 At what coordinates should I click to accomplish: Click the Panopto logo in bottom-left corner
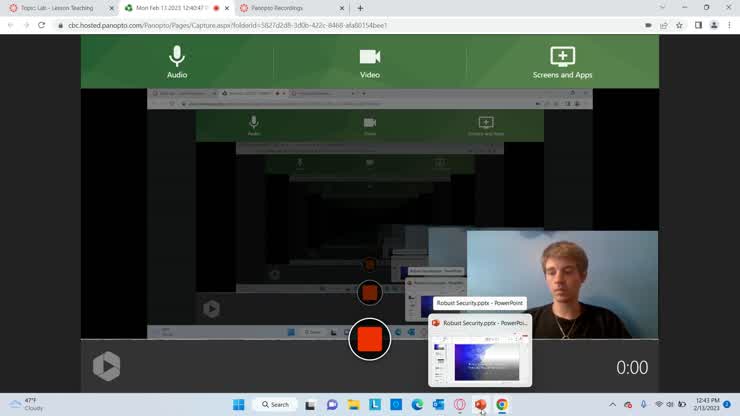(107, 366)
